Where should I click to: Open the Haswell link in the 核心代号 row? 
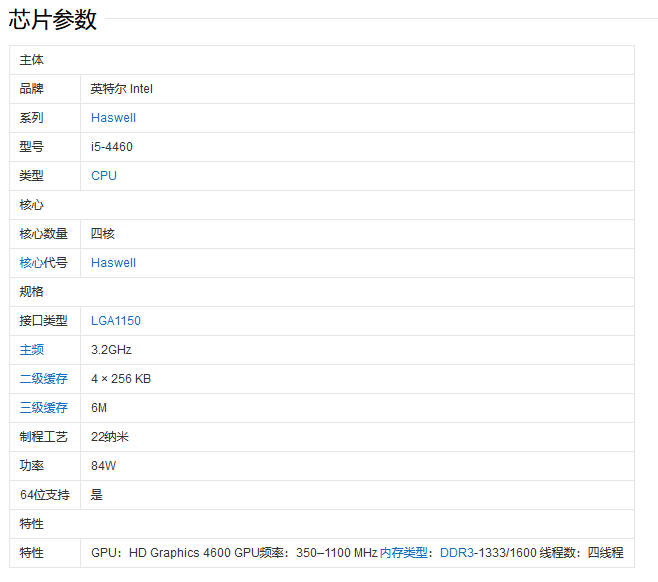pyautogui.click(x=113, y=263)
